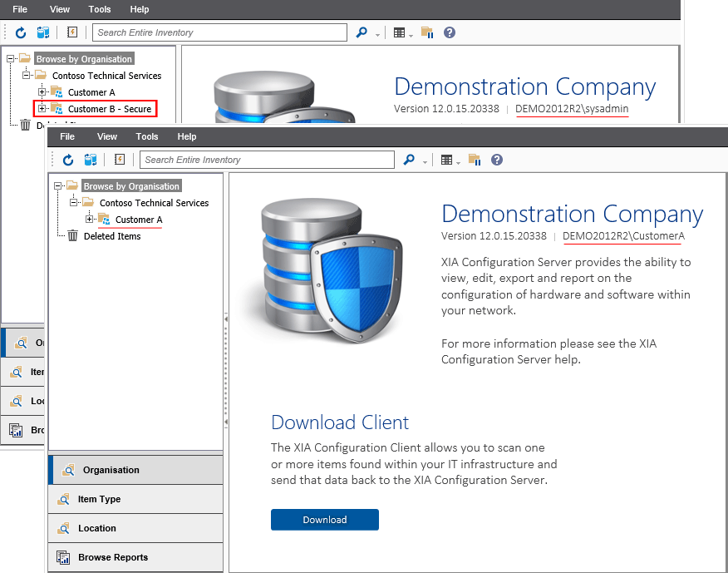Viewport: 728px width, 573px height.
Task: Click the database servers icon in front window toolbar
Action: (x=91, y=160)
